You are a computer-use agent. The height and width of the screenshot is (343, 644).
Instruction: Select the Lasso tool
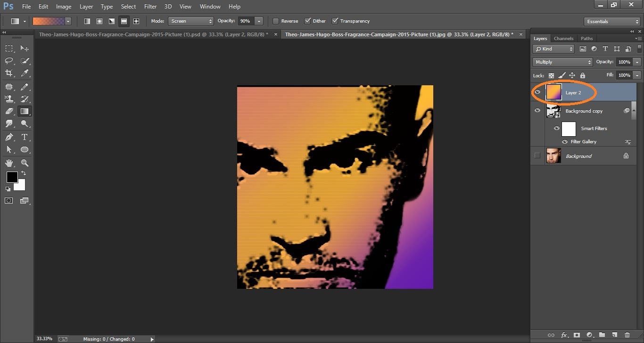[x=8, y=60]
